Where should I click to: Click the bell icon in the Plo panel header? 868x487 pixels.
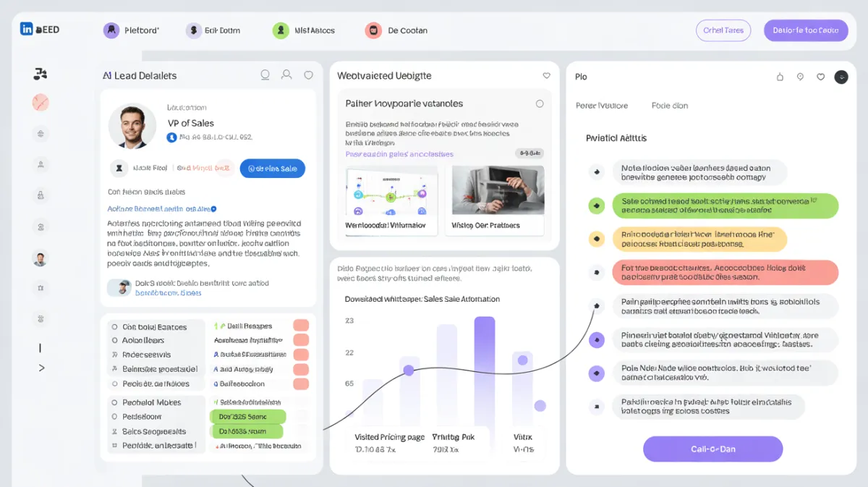[x=780, y=77]
